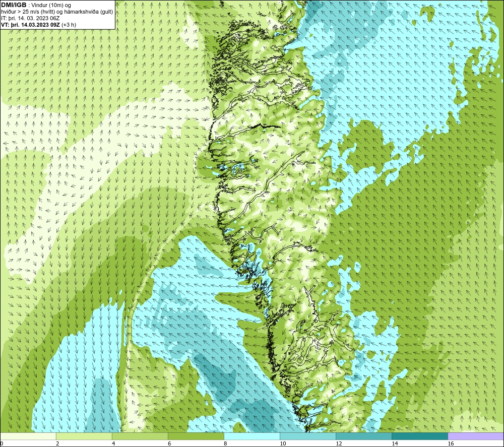This screenshot has width=504, height=447.
Task: Click the 'VT: þri. 14.03.2023 09Z' valid time line
Action: 39,25
